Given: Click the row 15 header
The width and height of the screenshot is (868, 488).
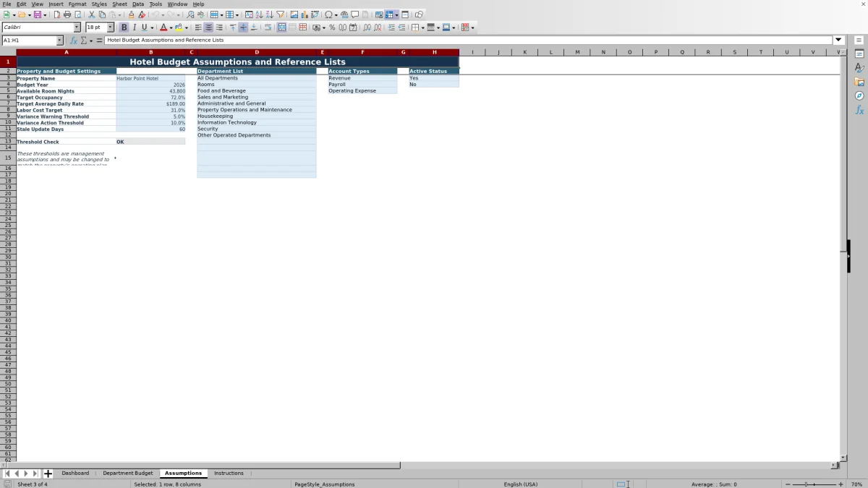Looking at the screenshot, I should coord(8,157).
